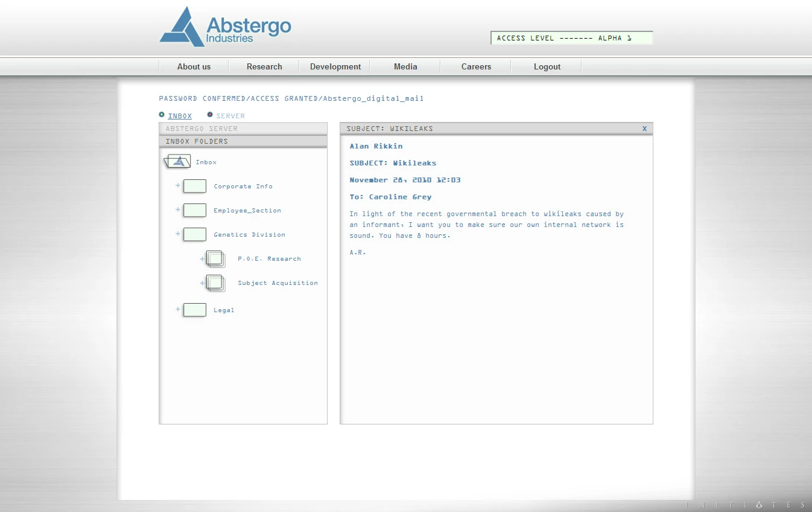Expand the Employee_Section folder
Viewport: 812px width, 512px height.
click(178, 210)
